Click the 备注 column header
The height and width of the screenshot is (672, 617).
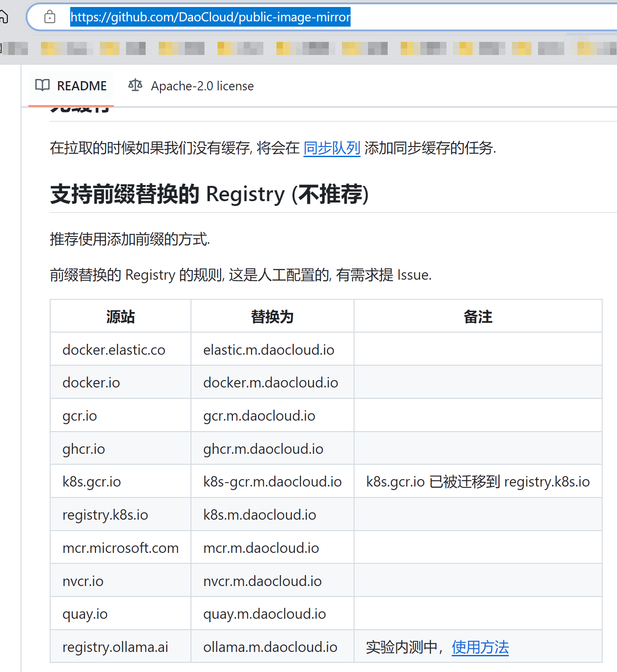tap(478, 316)
